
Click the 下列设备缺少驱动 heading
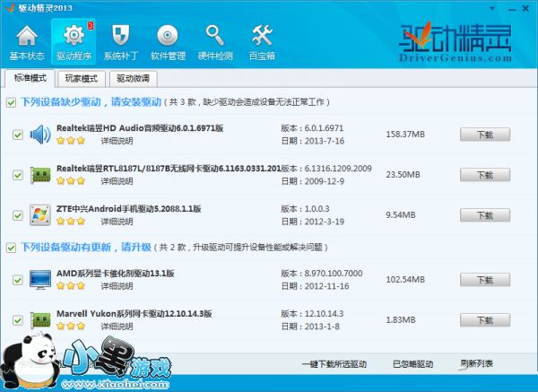[x=91, y=102]
